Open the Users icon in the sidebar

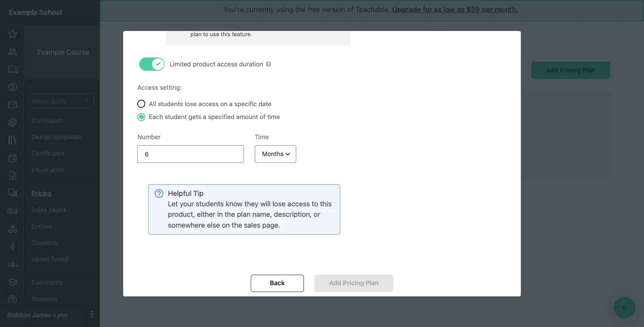(12, 51)
